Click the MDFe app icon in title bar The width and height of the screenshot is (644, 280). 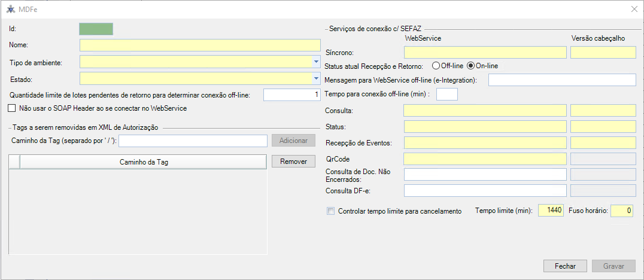10,9
